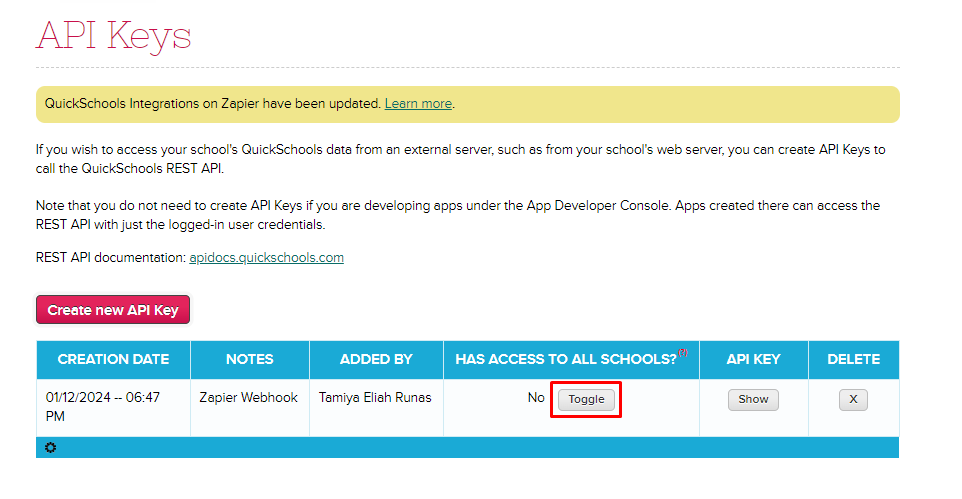Click the help superscript next to HAS ACCESS TO ALL SCHOOLS

click(683, 352)
